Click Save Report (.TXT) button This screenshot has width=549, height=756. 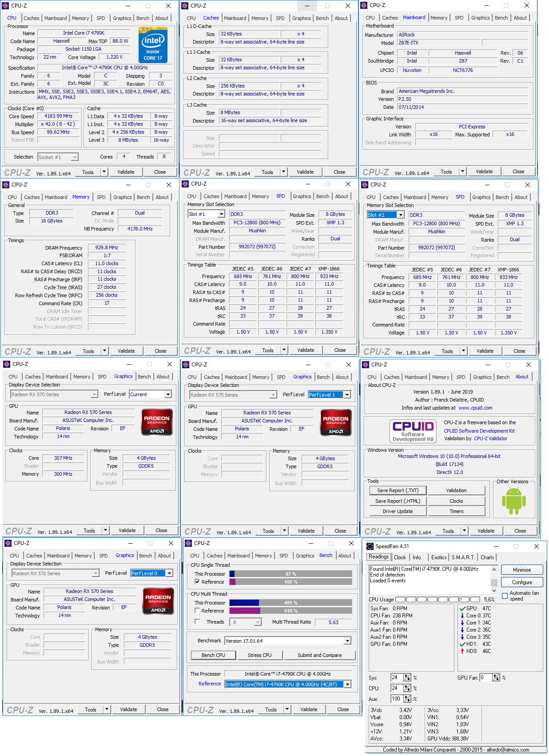click(398, 490)
